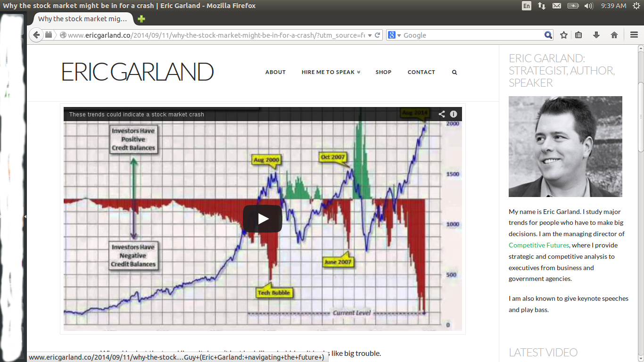The image size is (644, 362).
Task: Expand the HIRE ME TO SPEAK menu
Action: pyautogui.click(x=331, y=72)
